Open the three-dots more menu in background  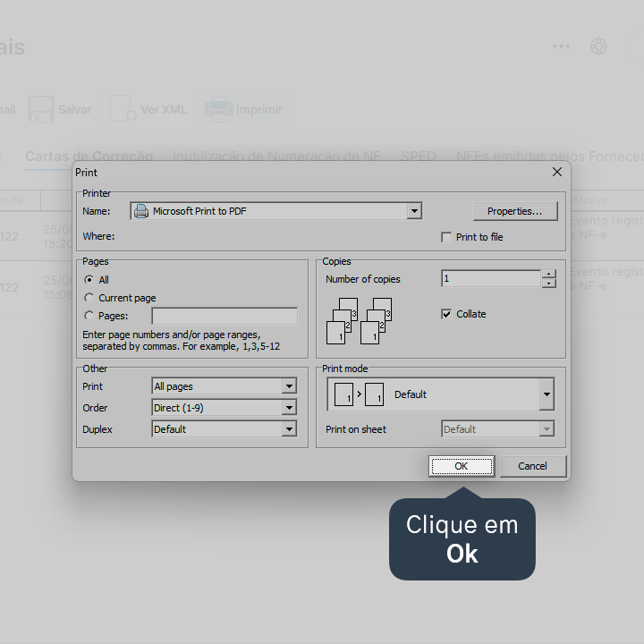[x=561, y=46]
